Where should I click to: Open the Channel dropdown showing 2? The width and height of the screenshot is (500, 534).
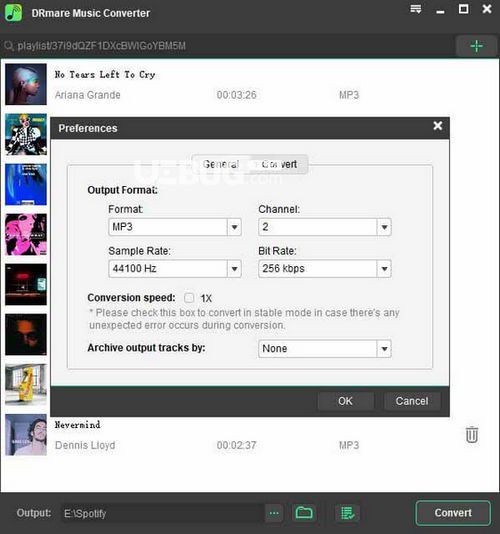[x=325, y=227]
